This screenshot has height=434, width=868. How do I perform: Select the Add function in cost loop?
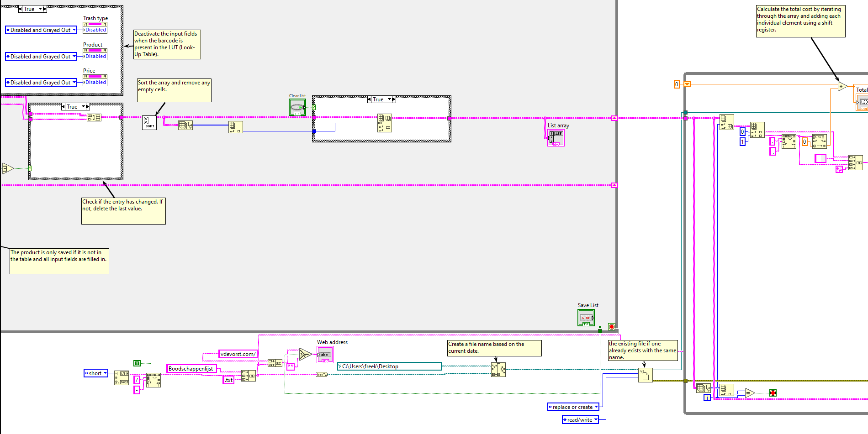[x=842, y=87]
